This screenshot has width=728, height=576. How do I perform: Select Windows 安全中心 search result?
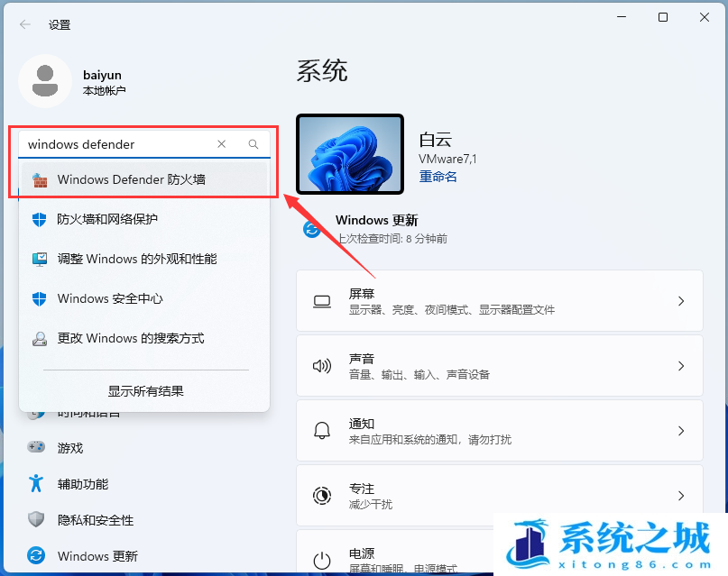tap(144, 298)
